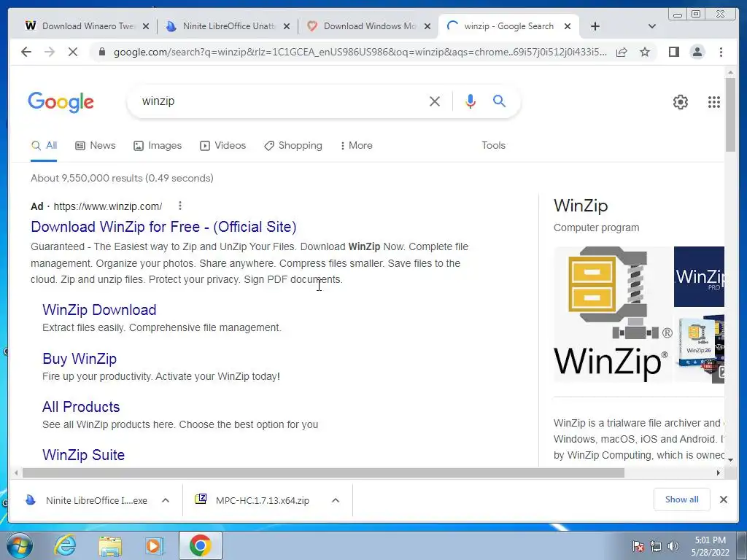Screen dimensions: 747x560
Task: Select the Images results tab
Action: point(158,145)
